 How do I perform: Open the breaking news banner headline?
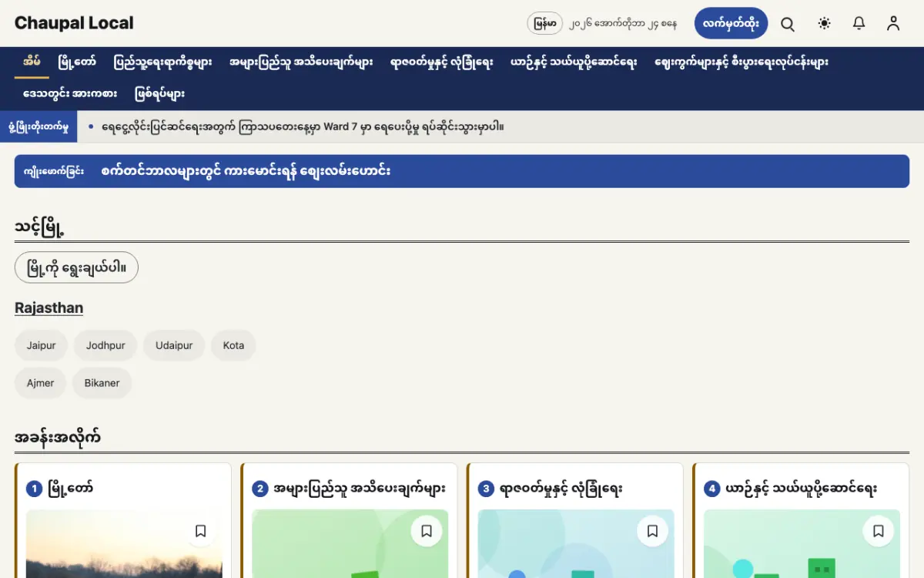pos(246,171)
